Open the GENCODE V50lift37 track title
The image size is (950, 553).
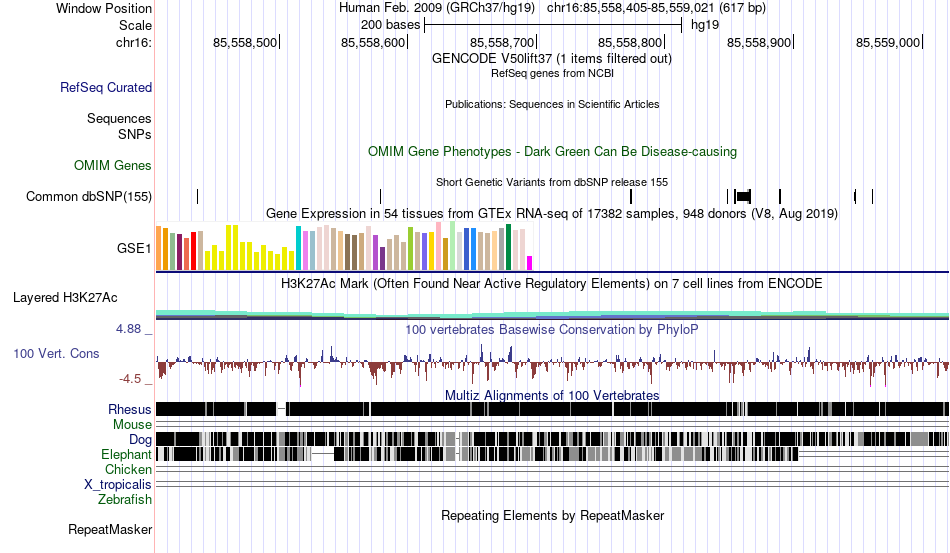coord(552,59)
